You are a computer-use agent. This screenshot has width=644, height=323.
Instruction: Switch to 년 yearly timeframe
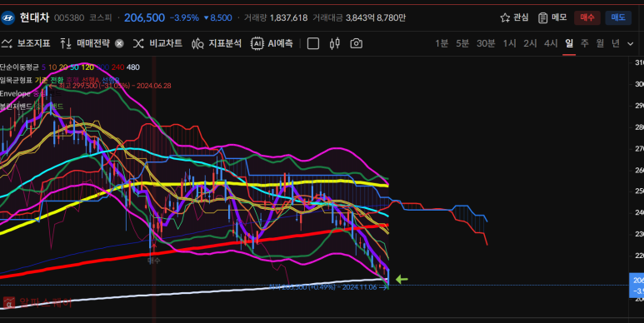coord(615,43)
